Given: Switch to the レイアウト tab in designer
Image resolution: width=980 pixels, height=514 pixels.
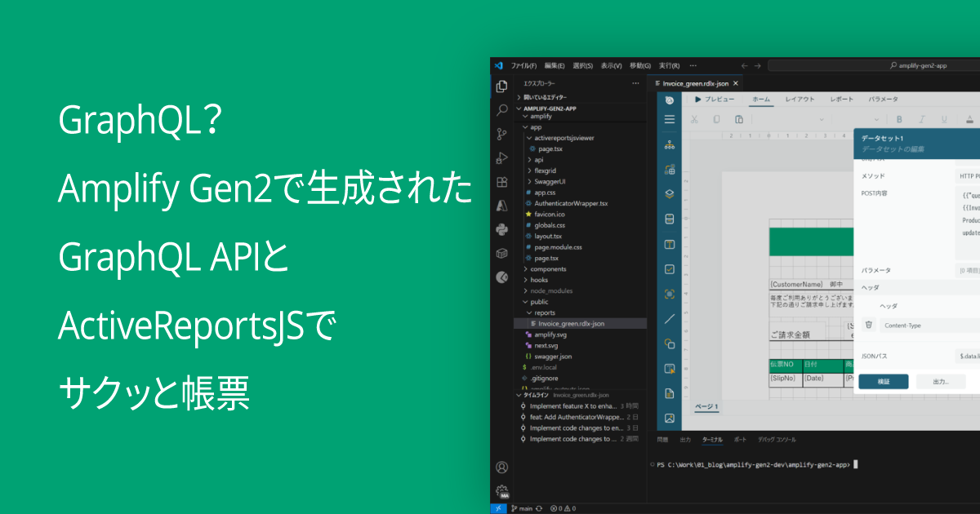Looking at the screenshot, I should (x=800, y=100).
